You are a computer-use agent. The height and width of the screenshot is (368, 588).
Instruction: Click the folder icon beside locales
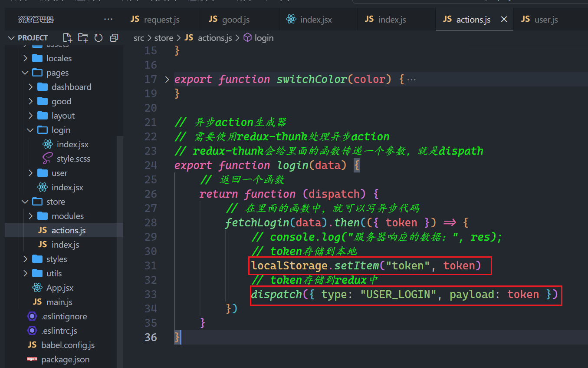click(38, 58)
